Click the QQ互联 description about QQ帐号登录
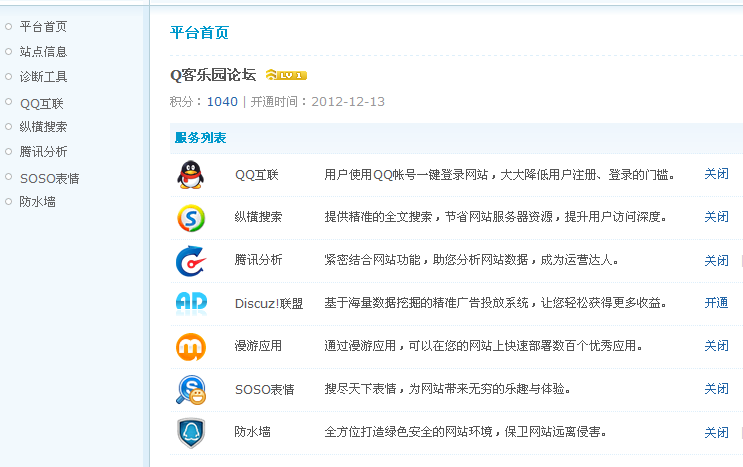The height and width of the screenshot is (467, 743). coord(499,175)
